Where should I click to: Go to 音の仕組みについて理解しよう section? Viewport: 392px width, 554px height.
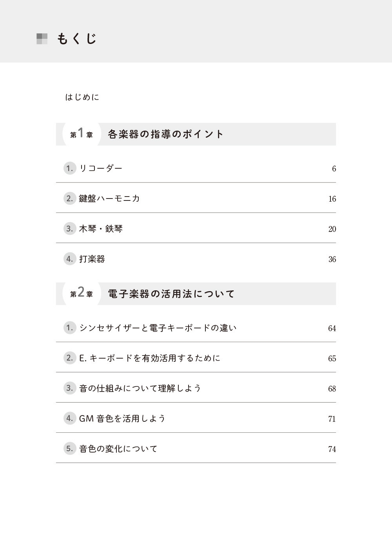[140, 388]
